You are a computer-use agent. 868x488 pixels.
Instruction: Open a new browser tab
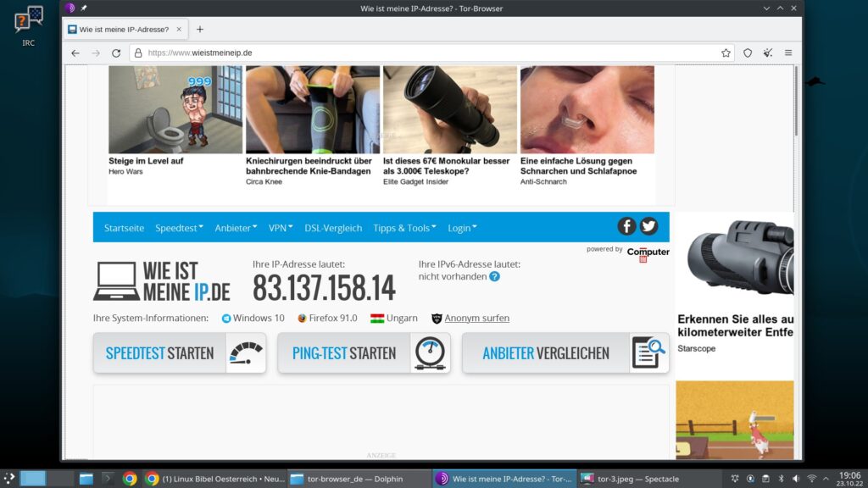coord(200,30)
